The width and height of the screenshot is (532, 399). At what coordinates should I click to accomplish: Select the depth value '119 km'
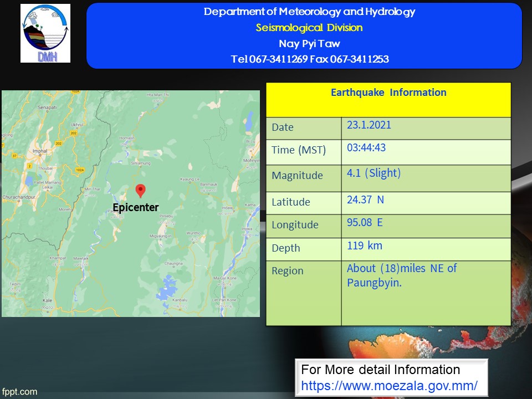coord(365,245)
